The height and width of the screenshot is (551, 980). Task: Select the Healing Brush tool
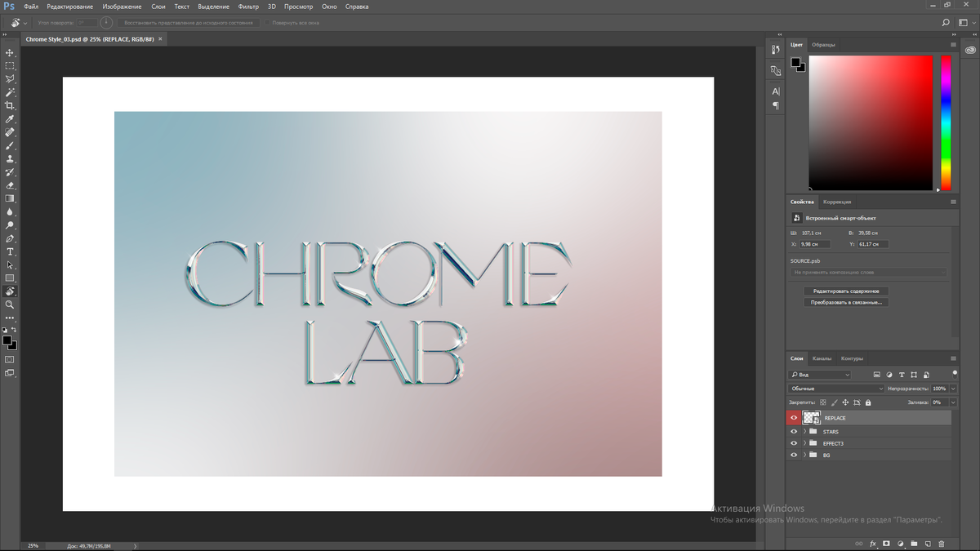point(10,132)
